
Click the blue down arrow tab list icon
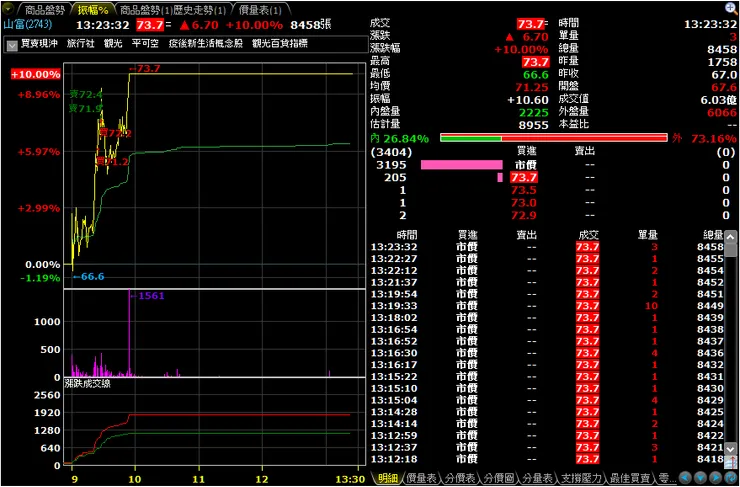pyautogui.click(x=701, y=477)
